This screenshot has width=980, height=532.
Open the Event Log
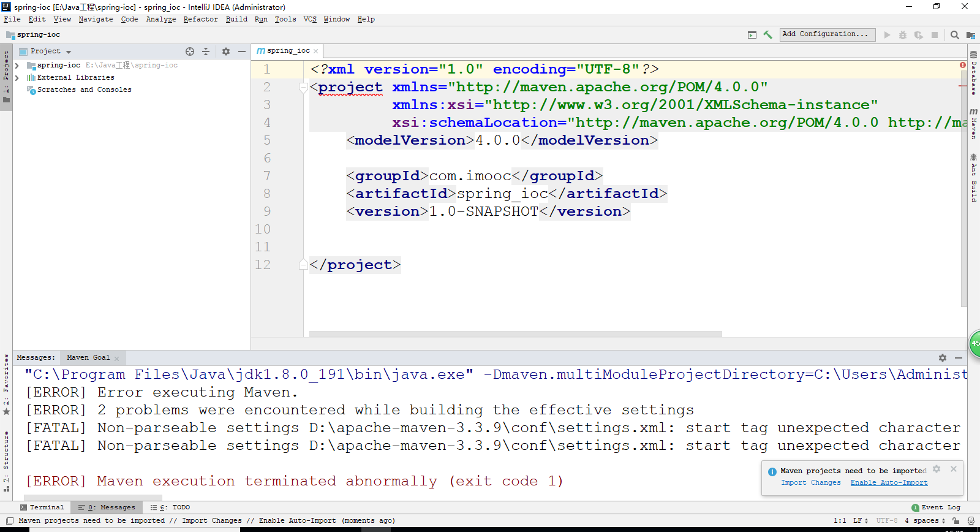(x=936, y=507)
